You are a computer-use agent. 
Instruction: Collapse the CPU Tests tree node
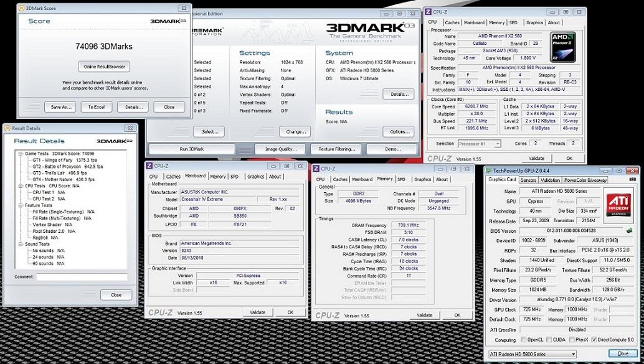tap(21, 186)
